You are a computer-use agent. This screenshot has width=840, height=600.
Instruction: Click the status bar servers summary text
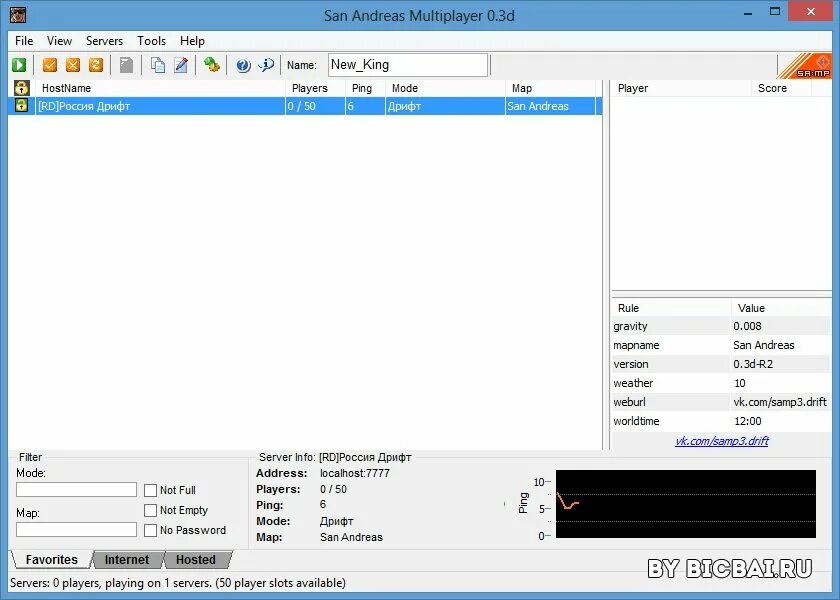point(178,583)
